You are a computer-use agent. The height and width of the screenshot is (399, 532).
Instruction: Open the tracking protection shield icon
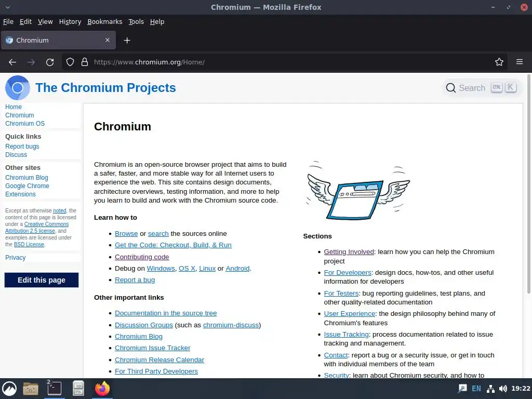click(x=70, y=62)
